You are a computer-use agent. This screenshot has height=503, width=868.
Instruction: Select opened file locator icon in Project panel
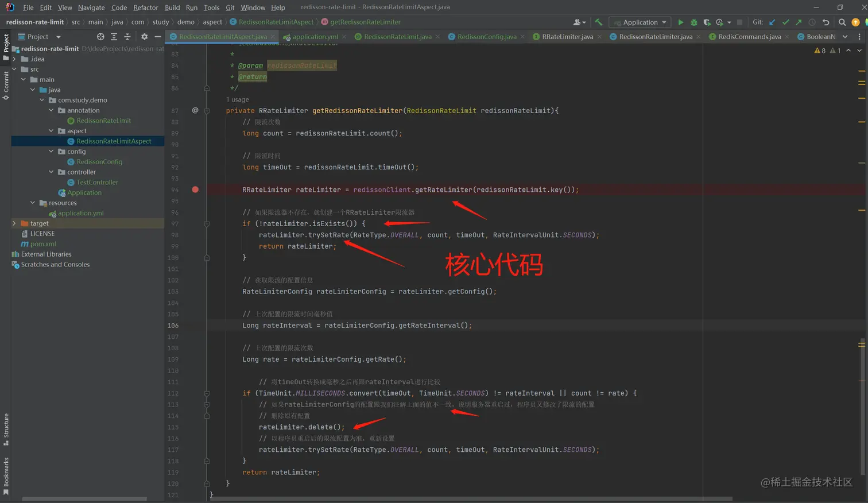[x=100, y=37]
